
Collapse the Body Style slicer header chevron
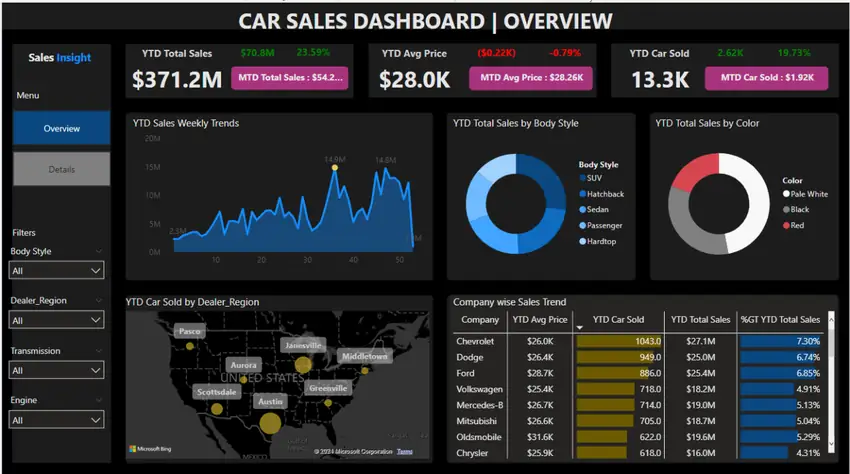tap(99, 251)
